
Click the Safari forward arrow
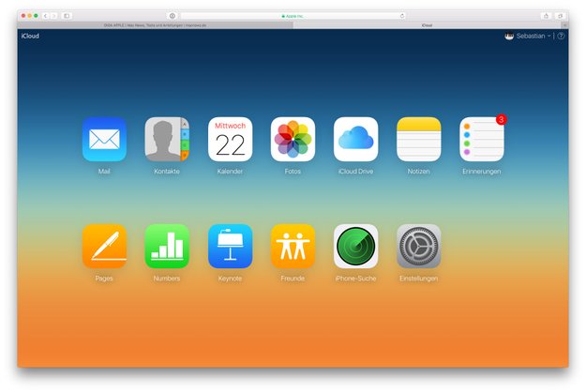pyautogui.click(x=53, y=16)
